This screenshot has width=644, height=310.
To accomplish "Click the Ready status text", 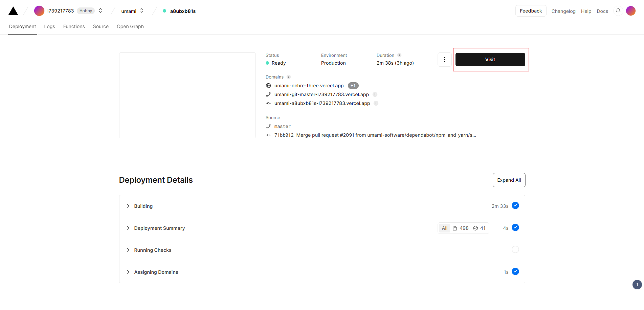I will pyautogui.click(x=279, y=63).
